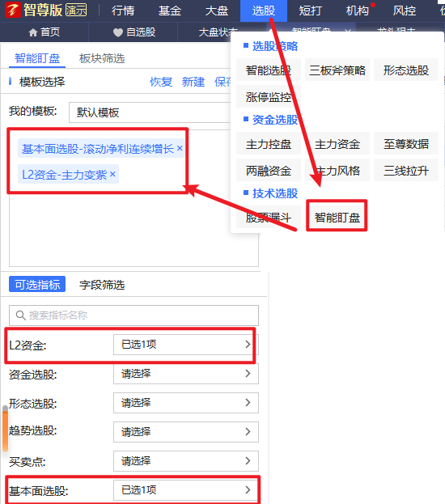Choose 主力控盘 in the menu
445x504 pixels.
tap(269, 144)
